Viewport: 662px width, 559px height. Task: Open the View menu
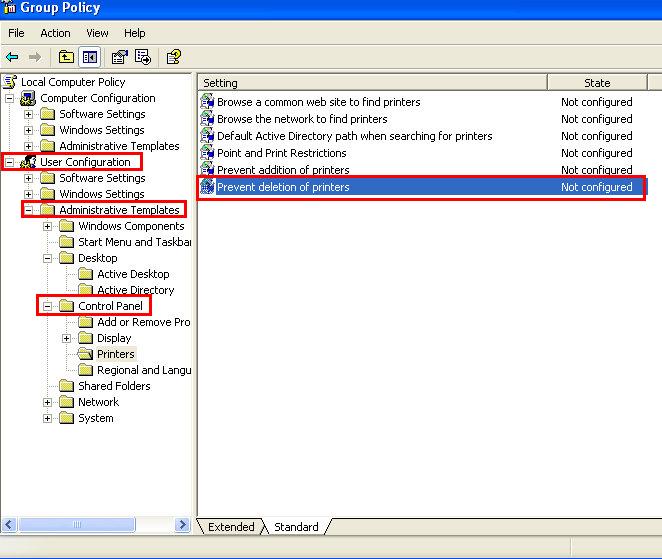pos(97,33)
